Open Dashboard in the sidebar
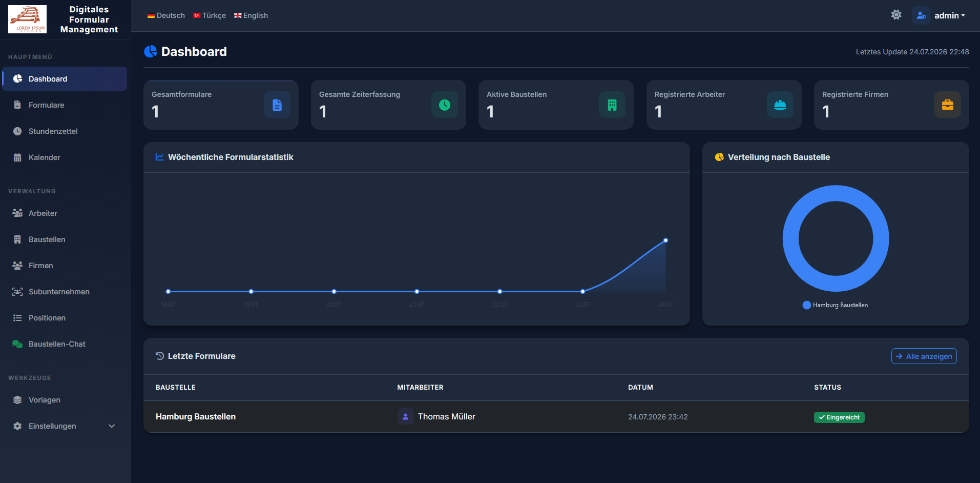This screenshot has height=483, width=980. click(x=65, y=78)
